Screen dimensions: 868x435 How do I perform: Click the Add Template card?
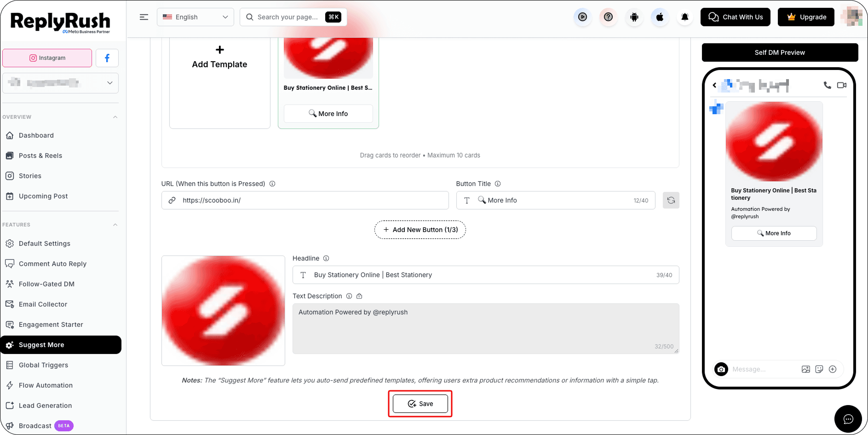[x=219, y=83]
